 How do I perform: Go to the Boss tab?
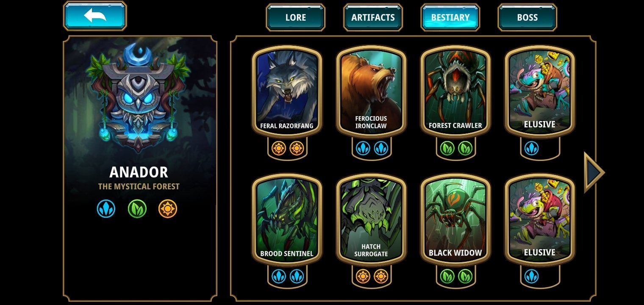click(527, 17)
